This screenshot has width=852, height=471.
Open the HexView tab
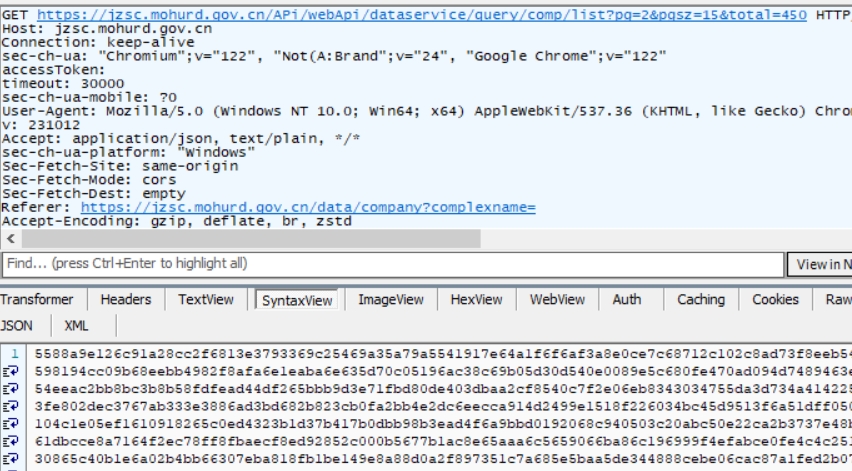click(477, 300)
